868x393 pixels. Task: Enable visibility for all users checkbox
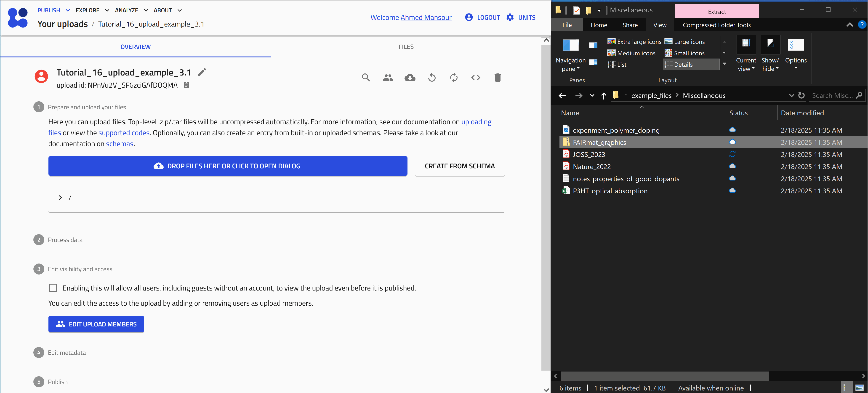pos(53,288)
